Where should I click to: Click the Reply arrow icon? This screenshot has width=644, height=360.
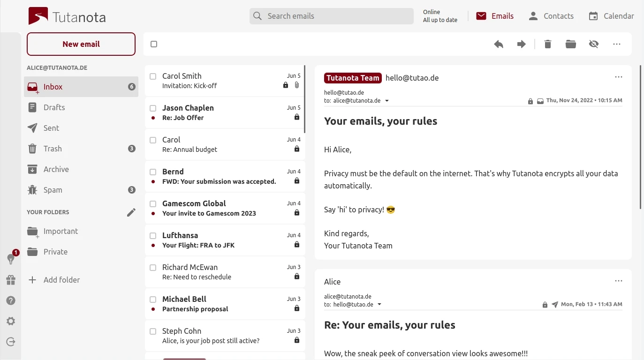pyautogui.click(x=499, y=44)
